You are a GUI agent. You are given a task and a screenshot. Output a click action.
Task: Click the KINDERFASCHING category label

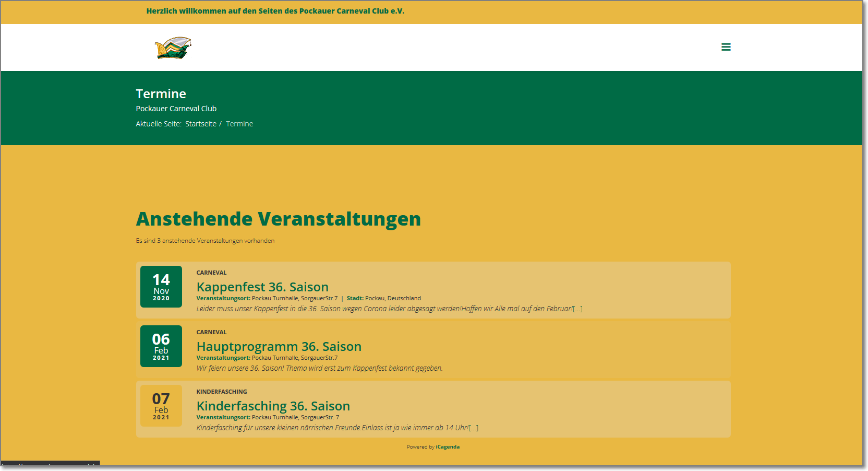tap(222, 392)
